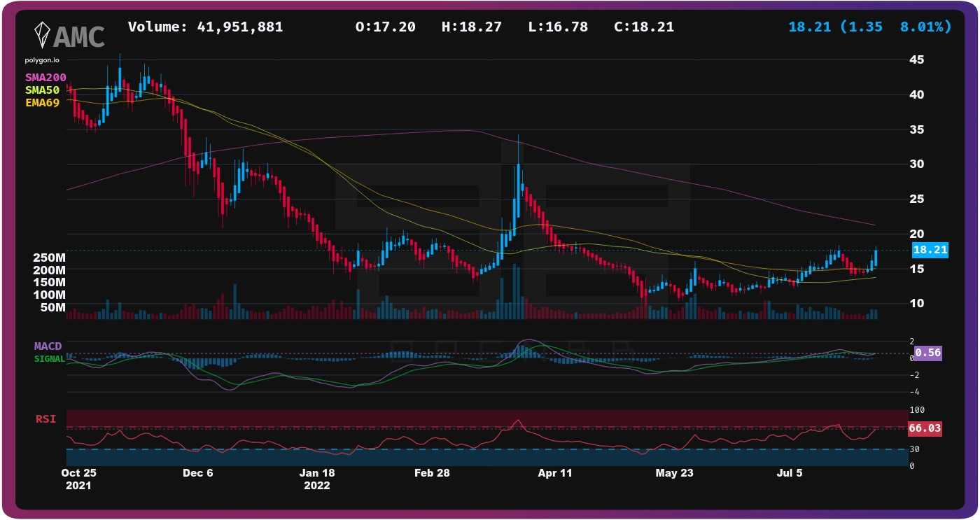Viewport: 980px width, 520px height.
Task: Click the MACD indicator label
Action: 48,346
